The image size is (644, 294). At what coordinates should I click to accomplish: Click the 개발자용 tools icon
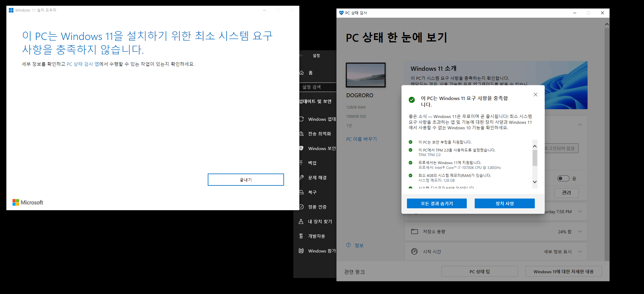(x=301, y=236)
